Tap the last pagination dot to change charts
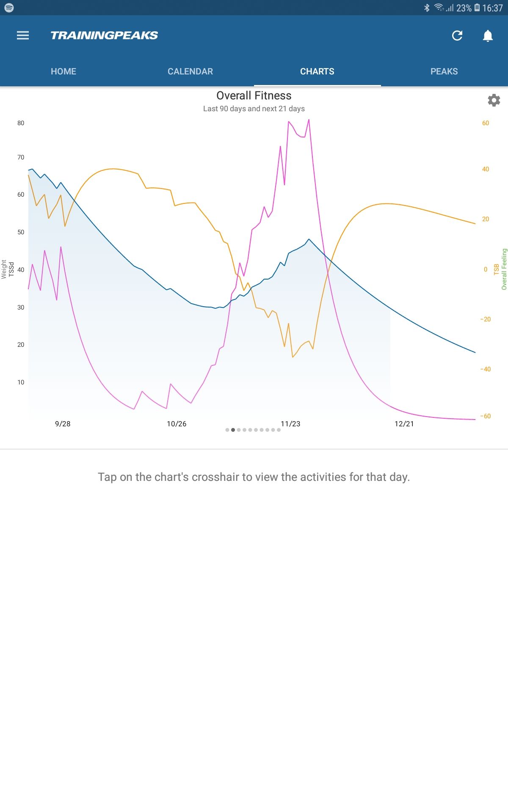The width and height of the screenshot is (508, 812). 279,429
